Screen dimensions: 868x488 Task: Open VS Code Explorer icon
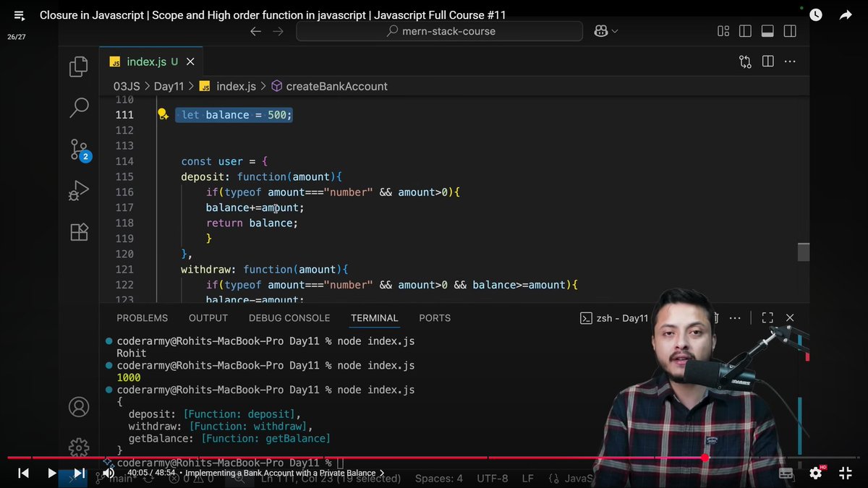pos(79,67)
